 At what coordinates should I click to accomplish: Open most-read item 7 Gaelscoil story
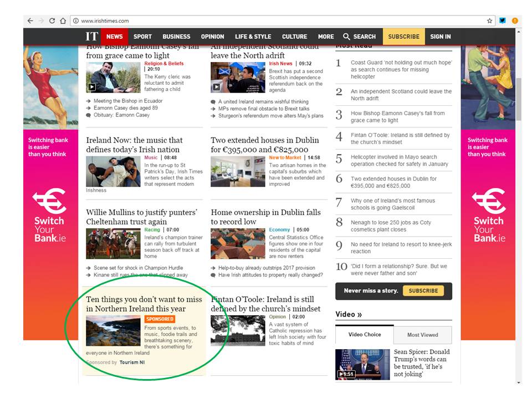point(393,204)
